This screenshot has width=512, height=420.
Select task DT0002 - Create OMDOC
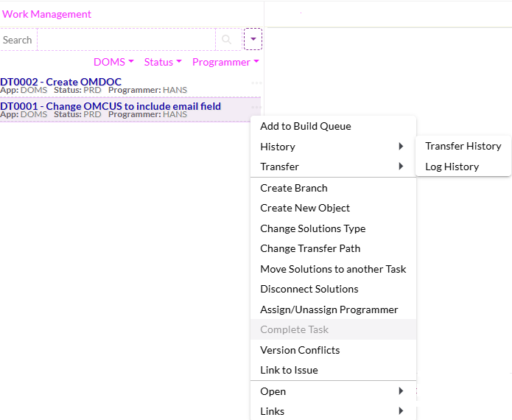click(61, 82)
